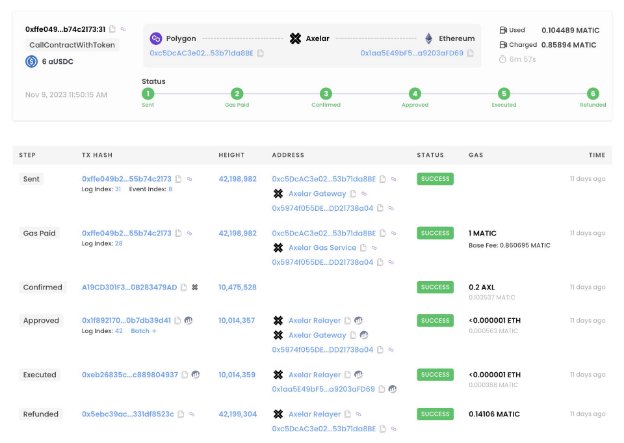Copy the Confirmed row hash A19CD301F3
The width and height of the screenshot is (624, 443).
pos(184,287)
